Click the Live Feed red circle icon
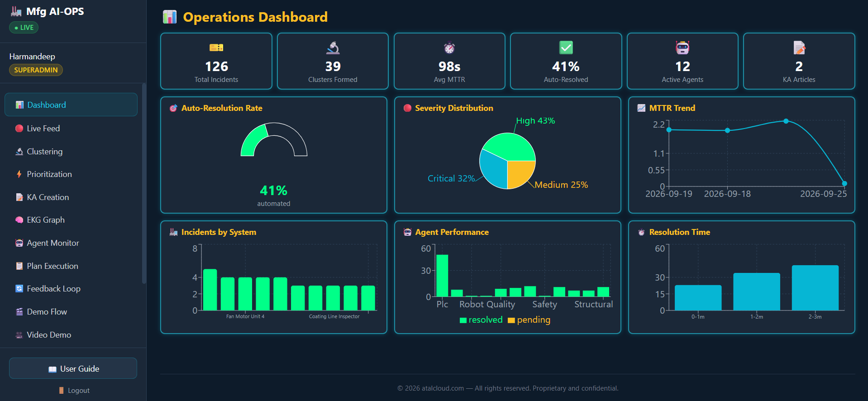Viewport: 868px width, 401px height. coord(19,128)
